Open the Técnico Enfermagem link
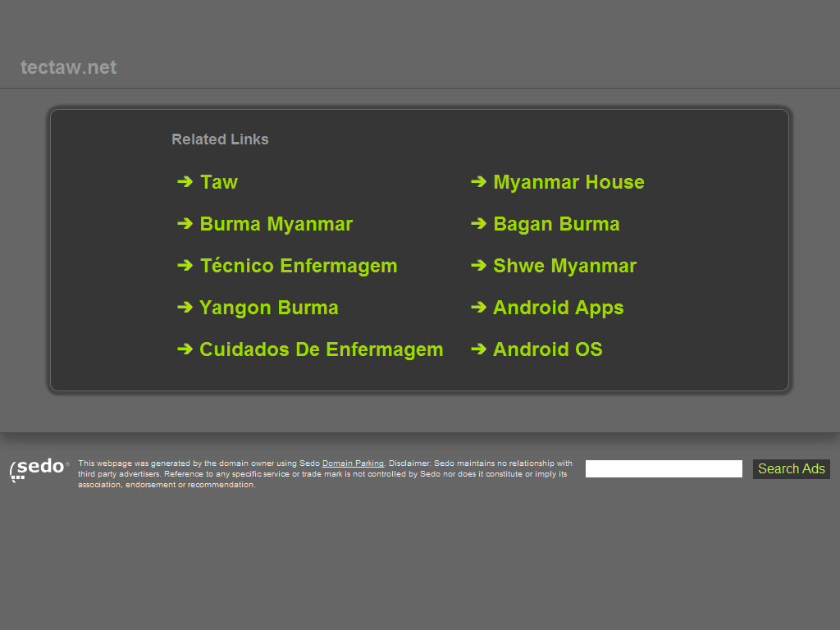Screen dimensions: 840x630 (x=299, y=266)
